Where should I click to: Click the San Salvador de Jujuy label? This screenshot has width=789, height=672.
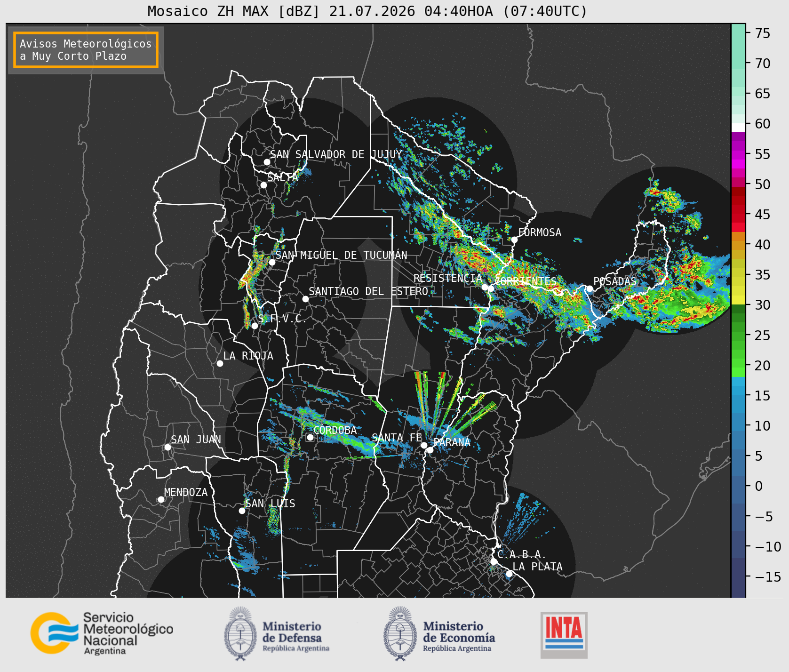[336, 154]
